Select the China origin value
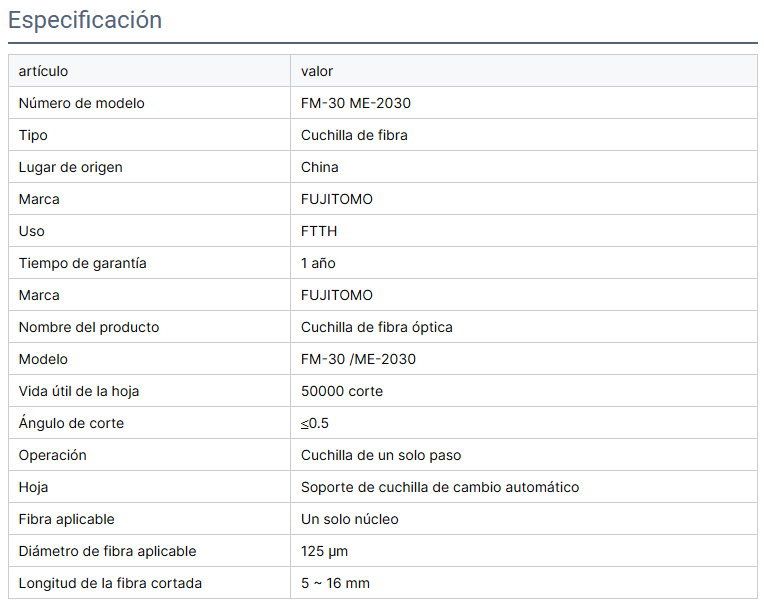 click(x=320, y=167)
